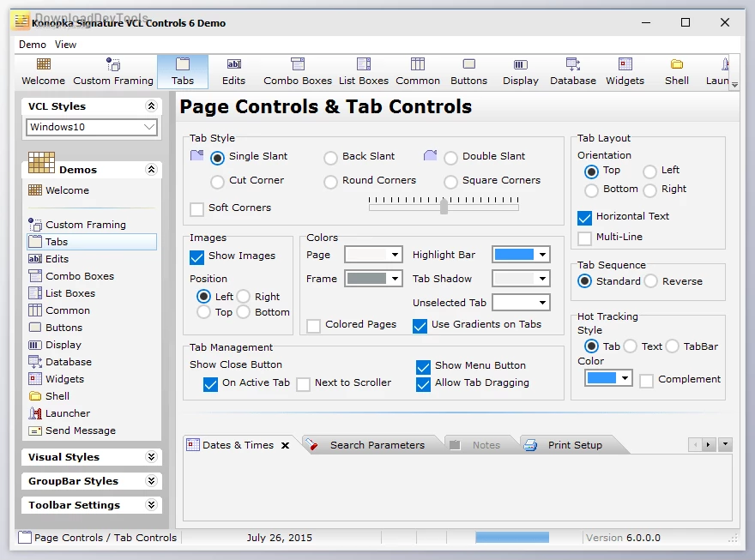Open the Welcome toolbar page

pos(44,71)
